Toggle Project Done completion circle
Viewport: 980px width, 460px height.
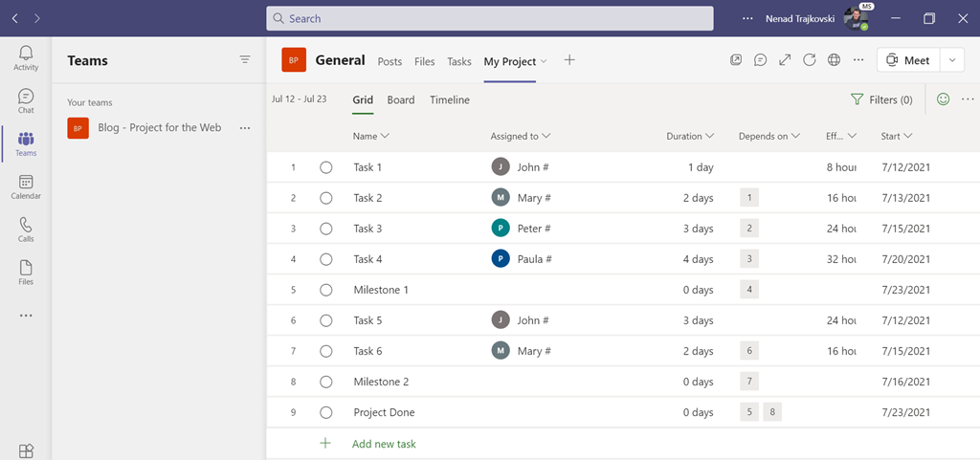(326, 412)
